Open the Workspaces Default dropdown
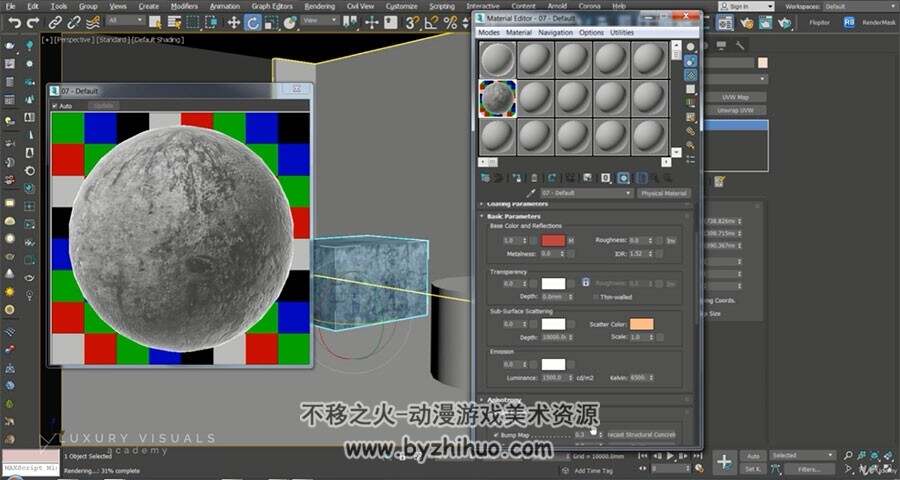This screenshot has height=480, width=900. [x=861, y=6]
